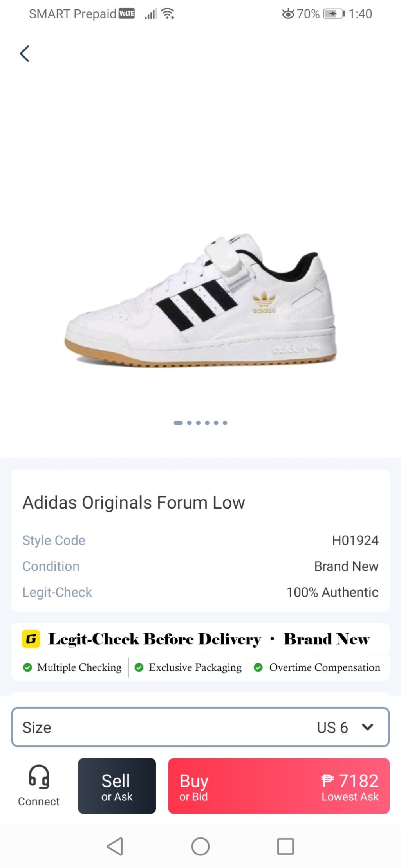Screen dimensions: 401x868
Task: Open Android recent apps square
Action: 285,846
